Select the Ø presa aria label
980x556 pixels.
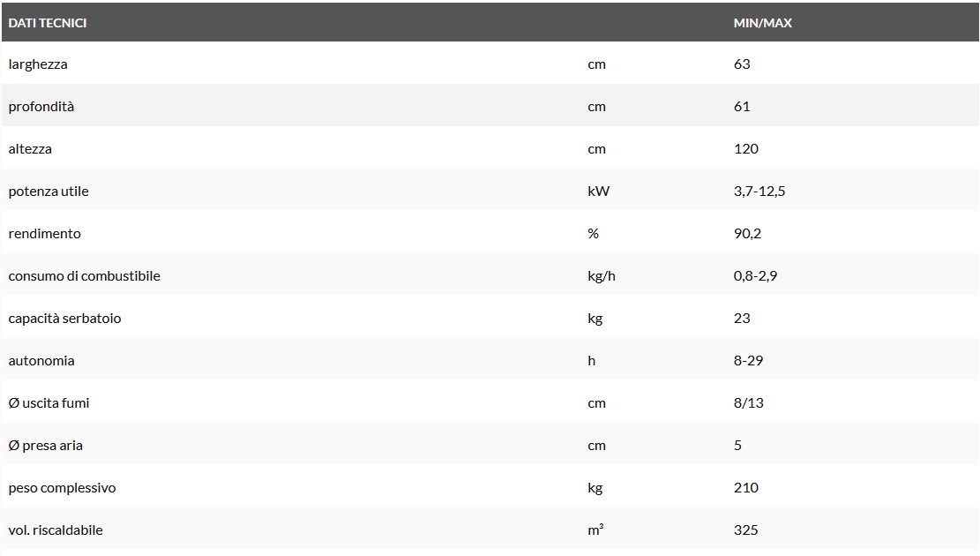[45, 446]
